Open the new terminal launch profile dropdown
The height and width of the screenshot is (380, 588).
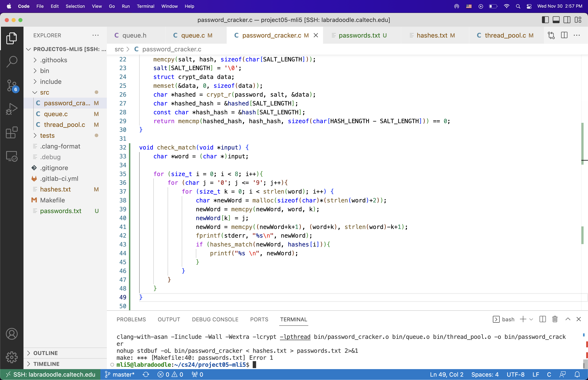click(531, 319)
